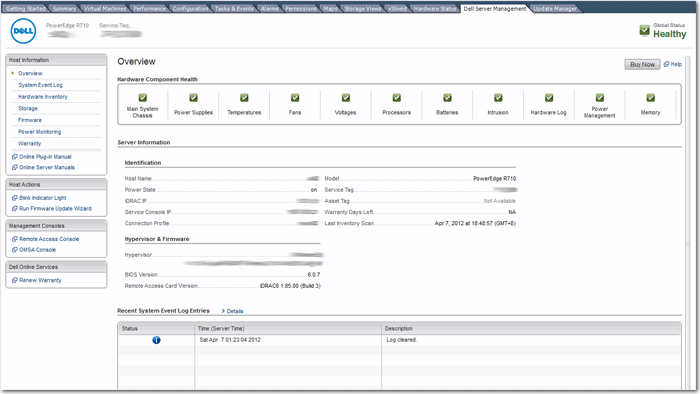Open the Hardware Status tab
700x394 pixels.
pyautogui.click(x=435, y=8)
